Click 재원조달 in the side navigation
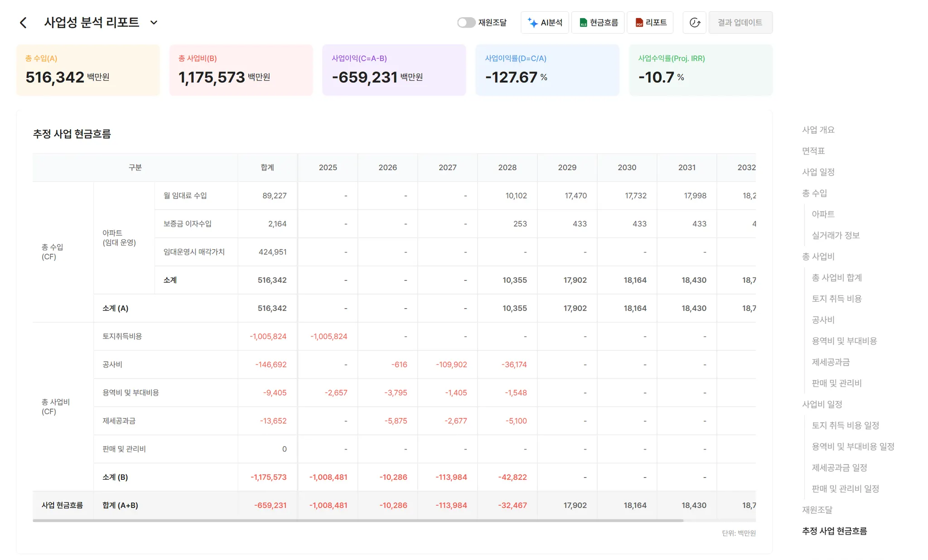 (817, 510)
